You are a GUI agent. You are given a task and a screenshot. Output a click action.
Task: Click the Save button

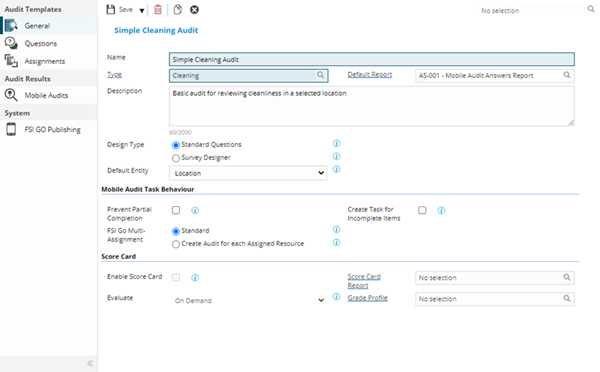[x=120, y=10]
